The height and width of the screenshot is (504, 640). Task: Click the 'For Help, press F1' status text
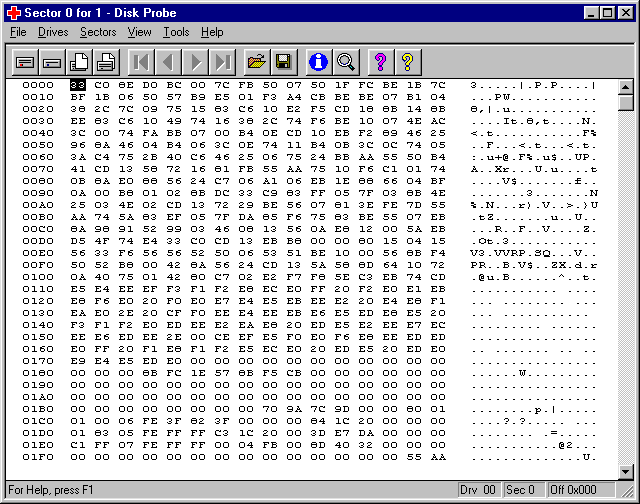coord(51,490)
